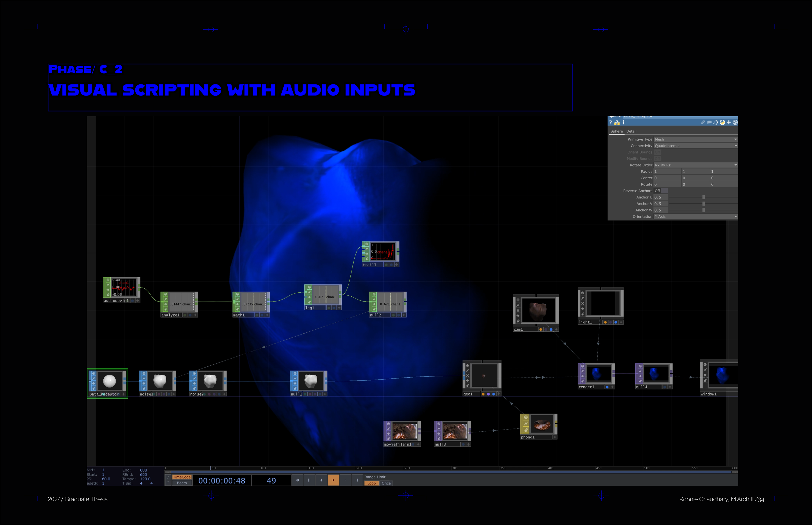Click viewer flag on moviefilein1 node

(x=389, y=424)
